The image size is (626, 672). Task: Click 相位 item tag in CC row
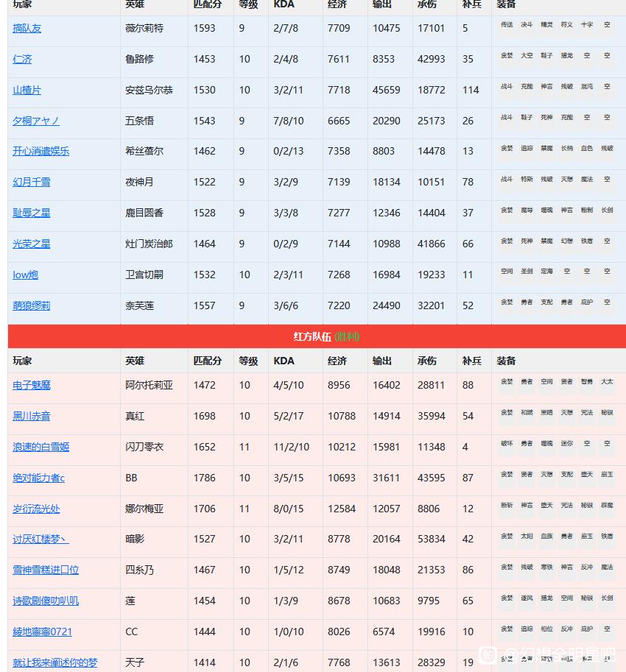click(546, 629)
